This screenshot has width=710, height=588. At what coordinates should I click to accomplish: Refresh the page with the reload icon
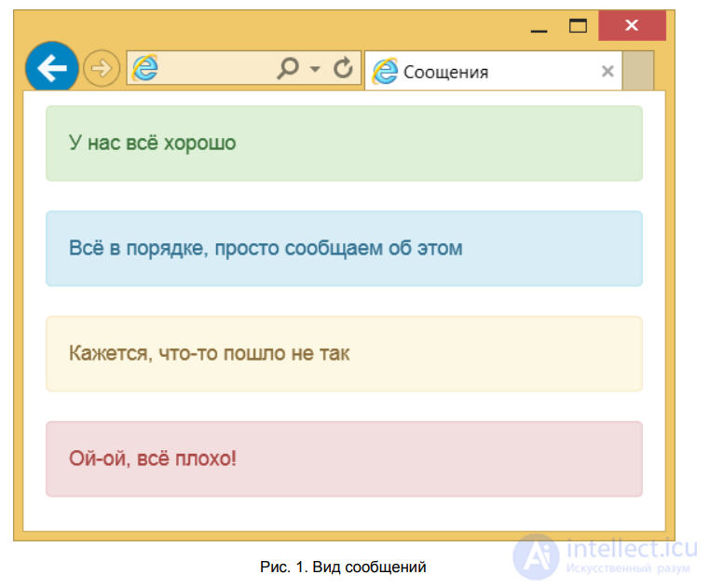pyautogui.click(x=343, y=68)
